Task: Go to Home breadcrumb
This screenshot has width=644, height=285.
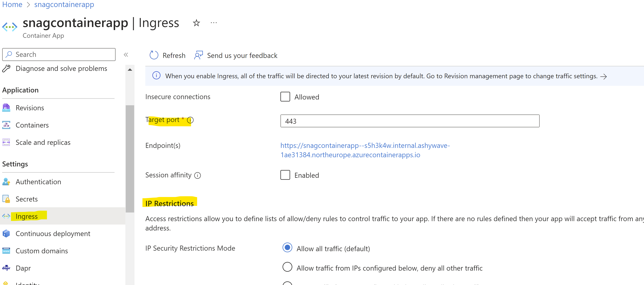Action: point(12,4)
